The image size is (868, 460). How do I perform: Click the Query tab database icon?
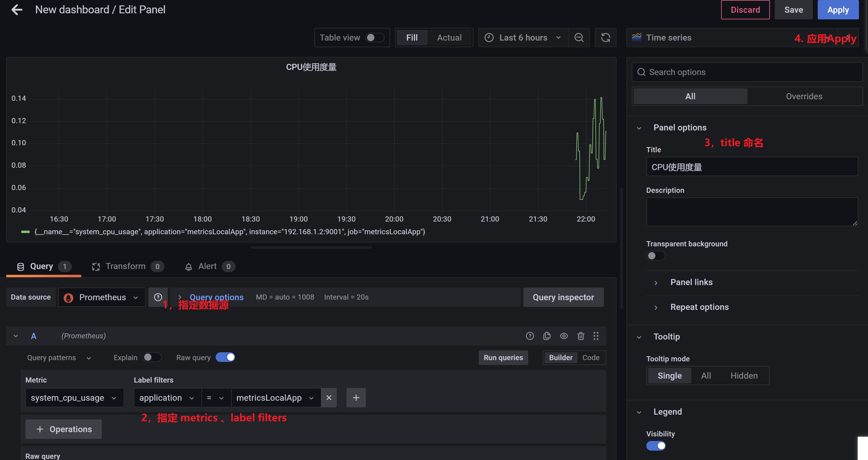click(21, 267)
